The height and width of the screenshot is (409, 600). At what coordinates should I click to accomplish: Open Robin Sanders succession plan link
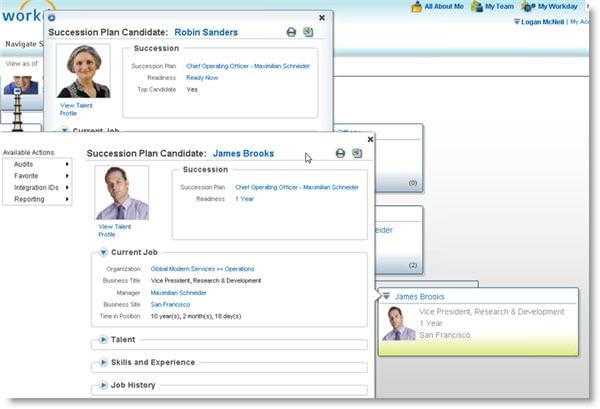248,66
